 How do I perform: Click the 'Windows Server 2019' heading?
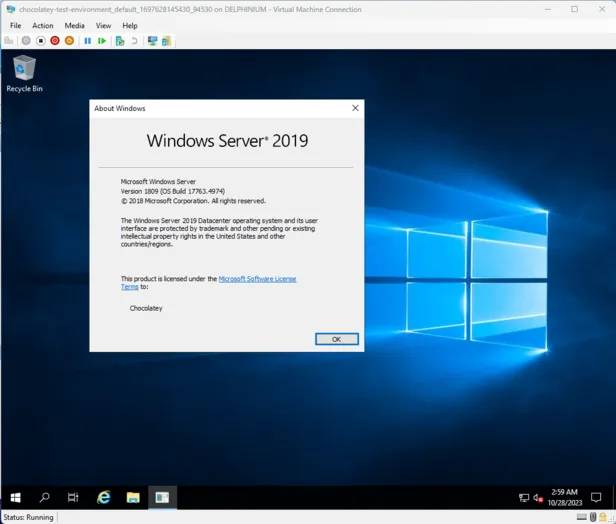pos(227,141)
